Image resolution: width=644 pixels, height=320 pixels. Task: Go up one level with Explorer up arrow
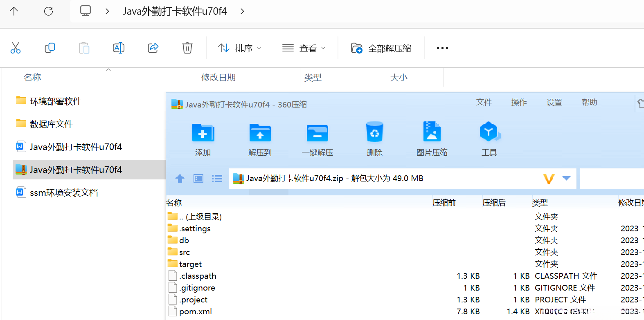coord(14,11)
